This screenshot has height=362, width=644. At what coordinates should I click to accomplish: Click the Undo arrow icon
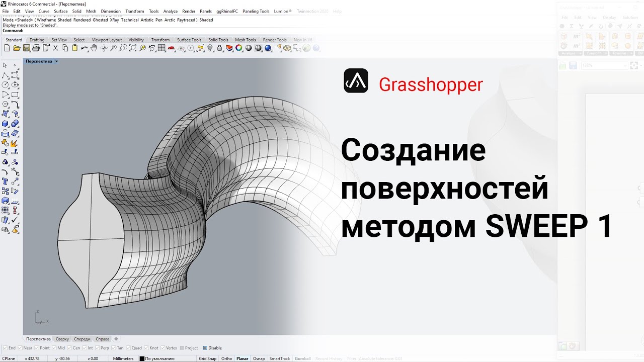click(85, 48)
